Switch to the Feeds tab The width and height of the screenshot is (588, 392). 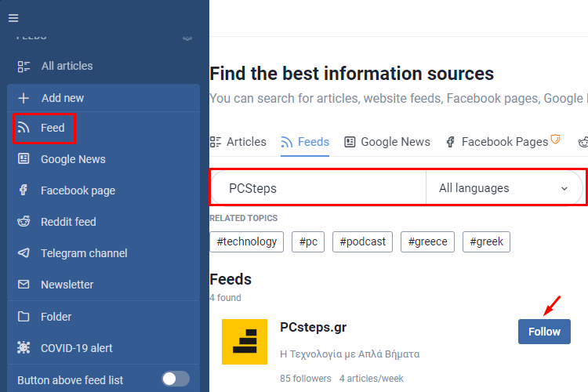[x=305, y=142]
